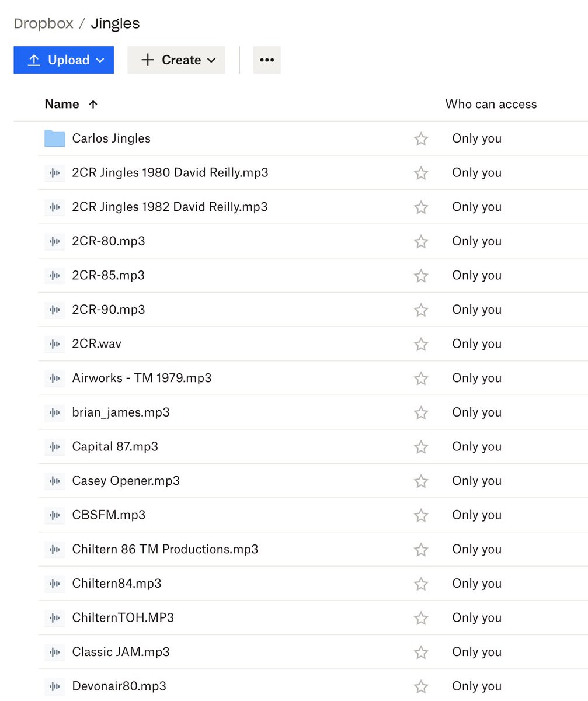Open the Capital 87.mp3 file name
The height and width of the screenshot is (701, 588).
(115, 447)
